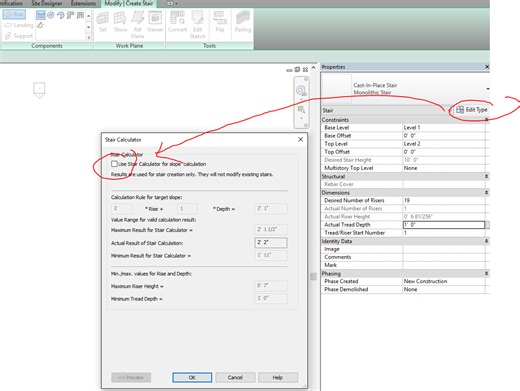
Task: Select the Run stair component tool
Action: tap(14, 14)
